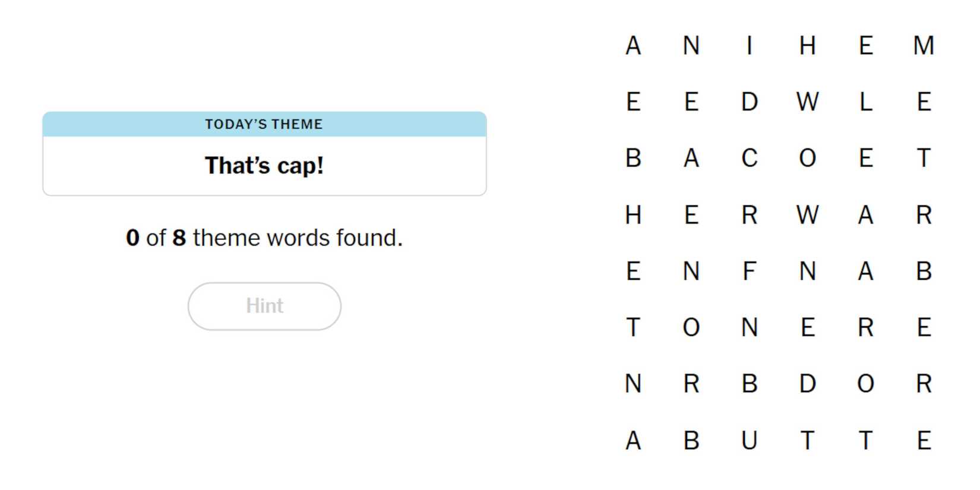This screenshot has height=490, width=980.
Task: Click the TODAY'S THEME header
Action: click(264, 124)
